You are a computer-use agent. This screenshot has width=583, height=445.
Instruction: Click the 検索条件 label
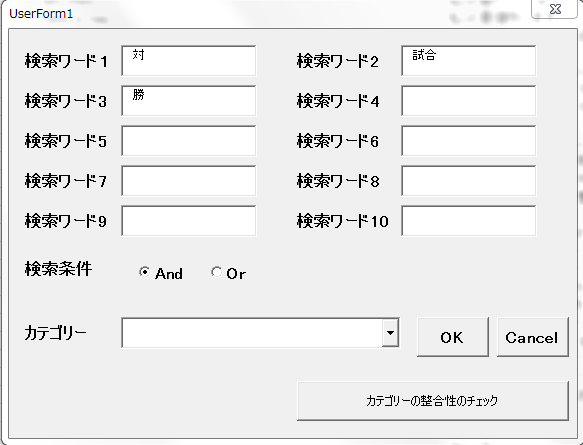(58, 269)
